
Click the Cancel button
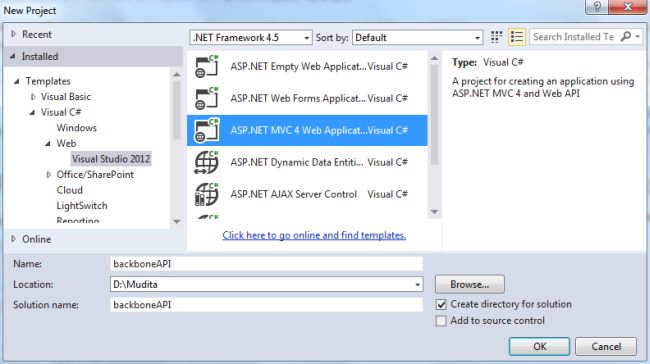(x=606, y=346)
